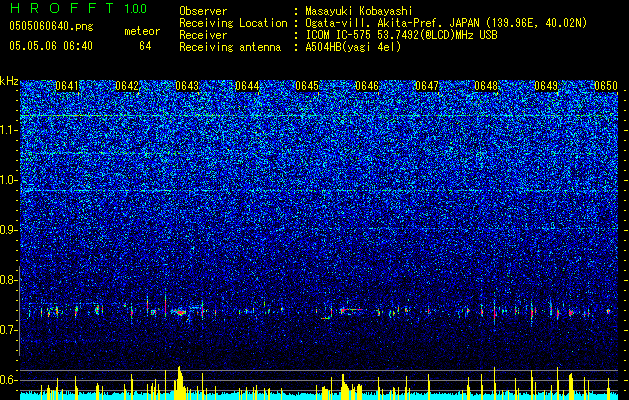Select the filename 0505060640.png
Screen dimensions: 629x400
[x=51, y=26]
